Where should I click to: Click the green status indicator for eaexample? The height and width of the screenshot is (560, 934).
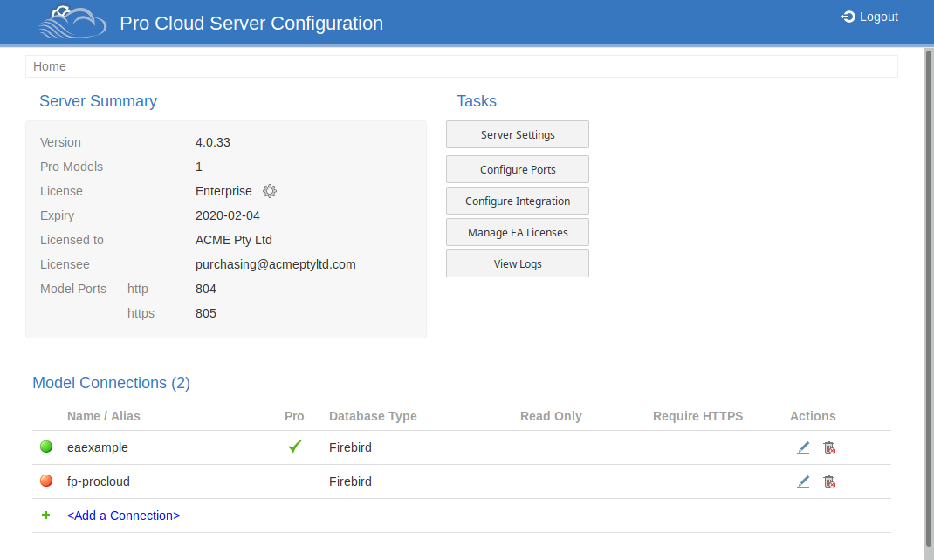(46, 447)
